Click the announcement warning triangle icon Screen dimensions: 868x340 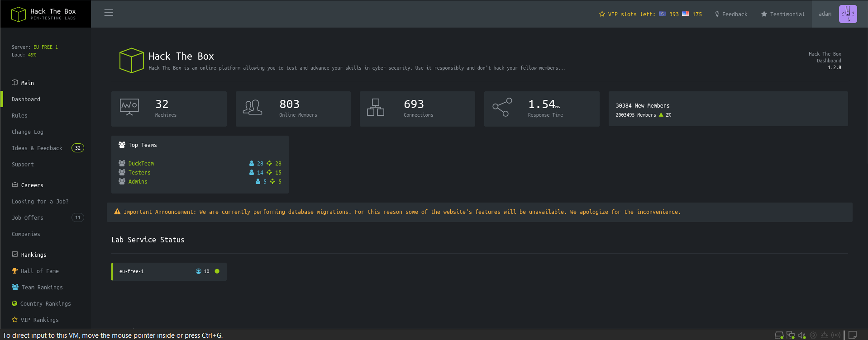(x=117, y=212)
